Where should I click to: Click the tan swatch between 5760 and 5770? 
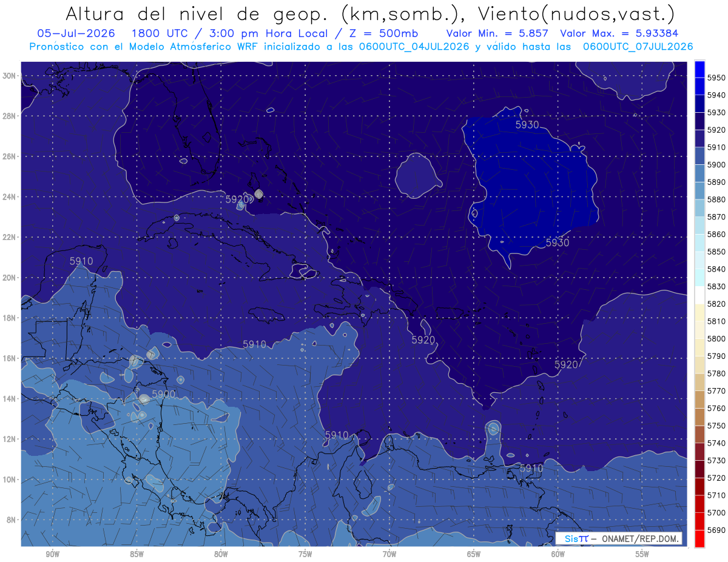click(x=699, y=399)
